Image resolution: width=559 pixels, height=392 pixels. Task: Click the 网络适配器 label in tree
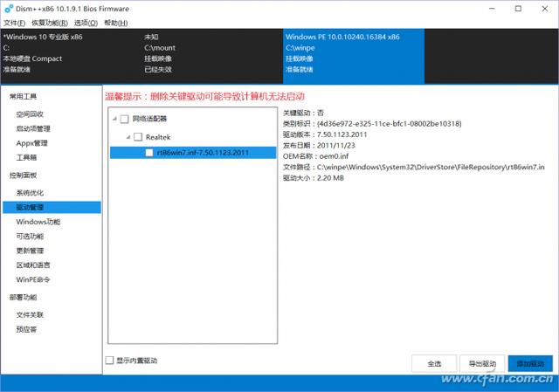tap(149, 119)
